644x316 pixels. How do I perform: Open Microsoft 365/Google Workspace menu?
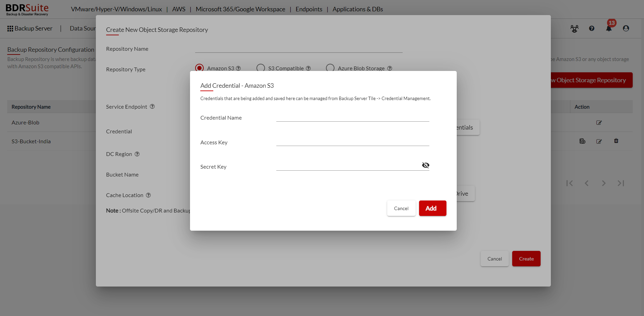point(240,9)
